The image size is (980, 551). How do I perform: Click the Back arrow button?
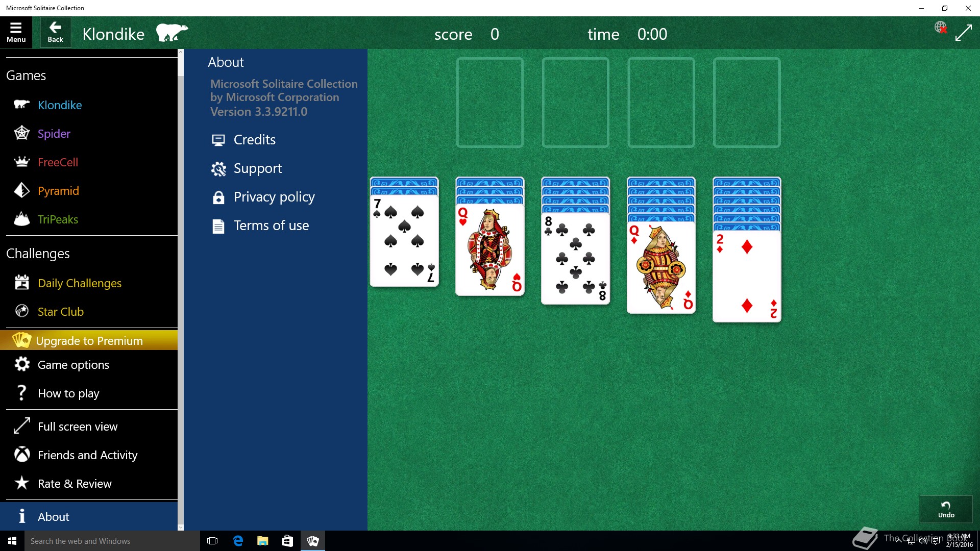(x=55, y=33)
